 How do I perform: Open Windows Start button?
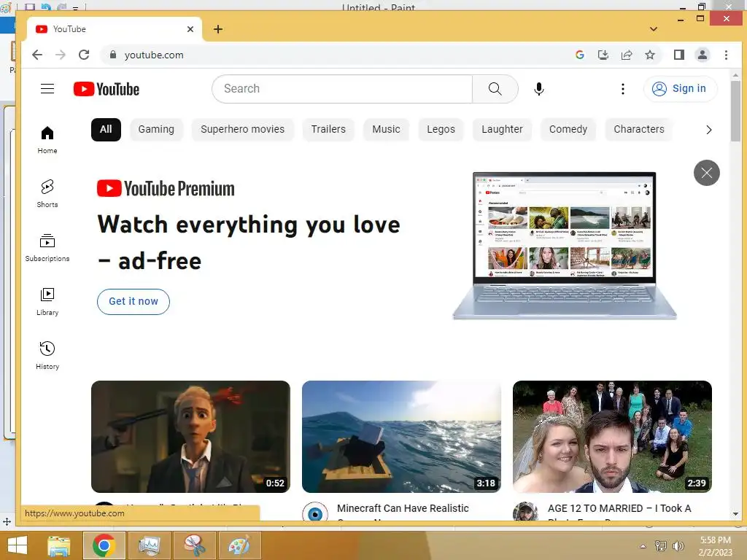[18, 545]
